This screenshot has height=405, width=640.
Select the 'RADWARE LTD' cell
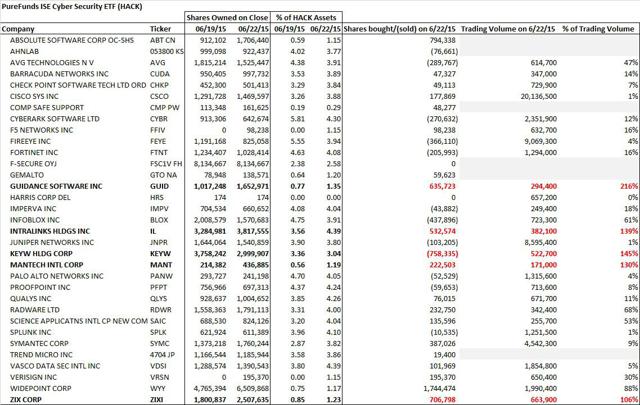(35, 310)
